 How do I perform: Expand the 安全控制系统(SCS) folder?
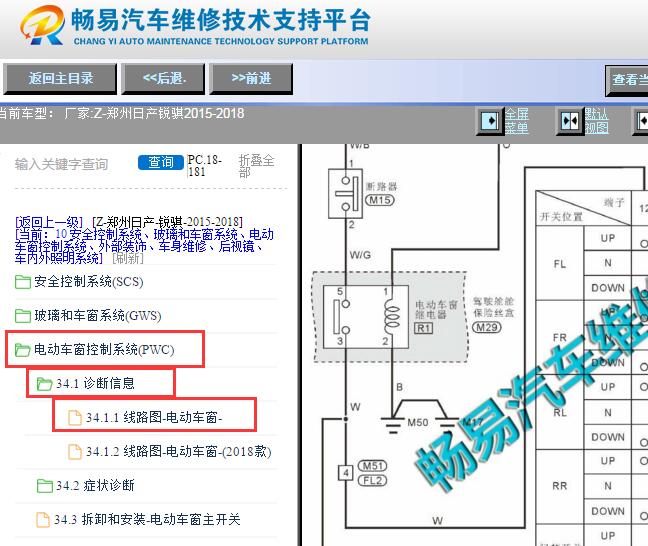88,282
